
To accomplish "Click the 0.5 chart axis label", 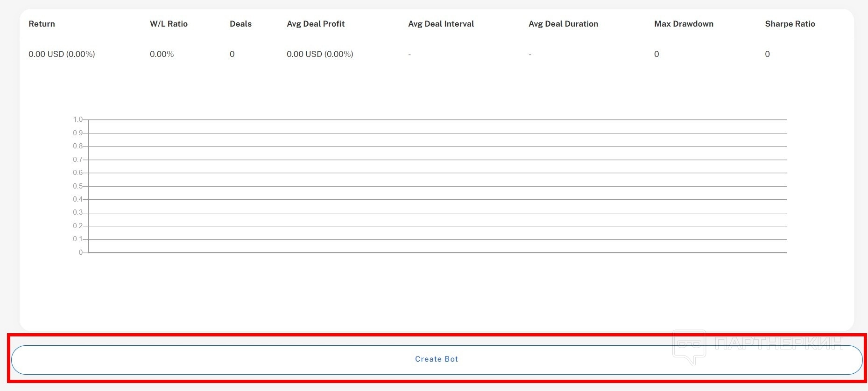I will pos(78,186).
